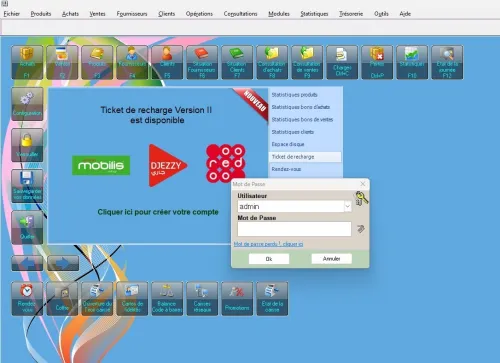Open the Fournisseurs menu
Image resolution: width=500 pixels, height=363 pixels.
click(132, 14)
